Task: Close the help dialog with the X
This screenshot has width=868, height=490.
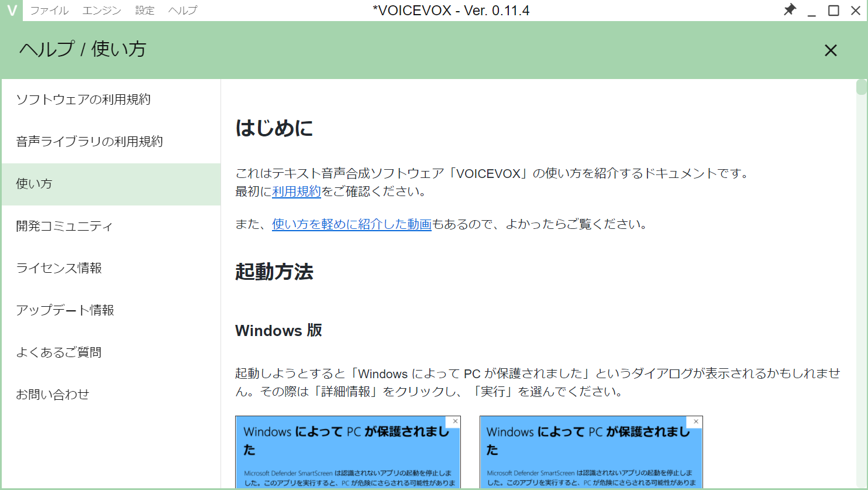Action: (x=831, y=50)
